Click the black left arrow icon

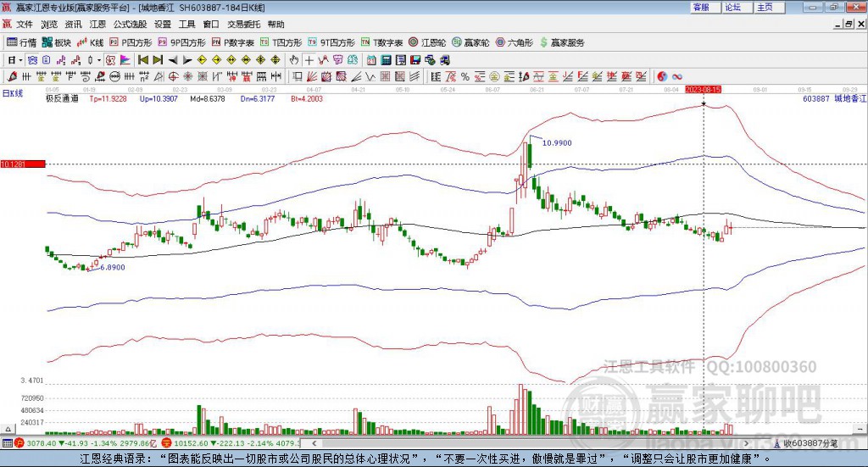(x=173, y=60)
